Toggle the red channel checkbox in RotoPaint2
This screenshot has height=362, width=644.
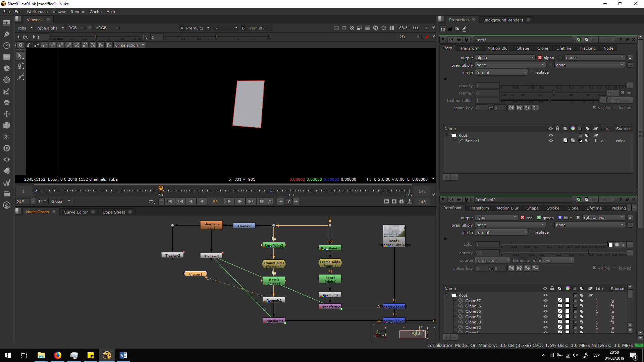point(523,218)
